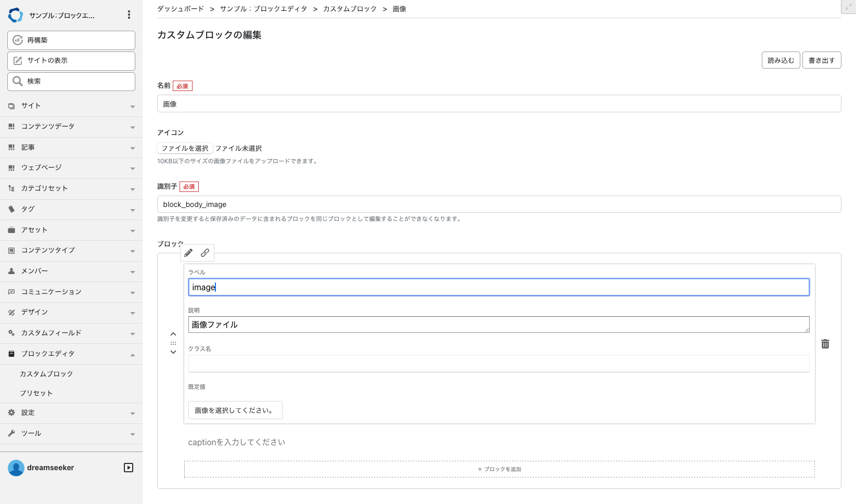Click the link icon in the block toolbar
This screenshot has width=856, height=504.
pos(205,253)
